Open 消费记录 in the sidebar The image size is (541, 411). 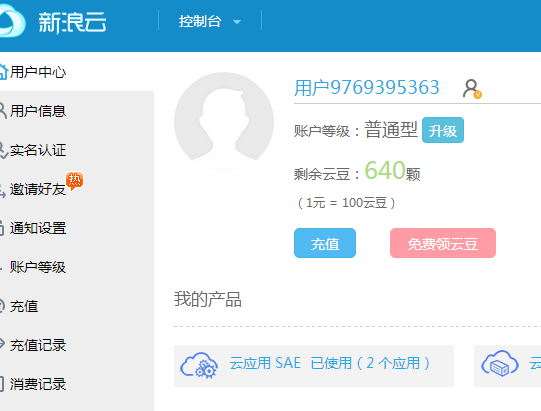coord(38,384)
